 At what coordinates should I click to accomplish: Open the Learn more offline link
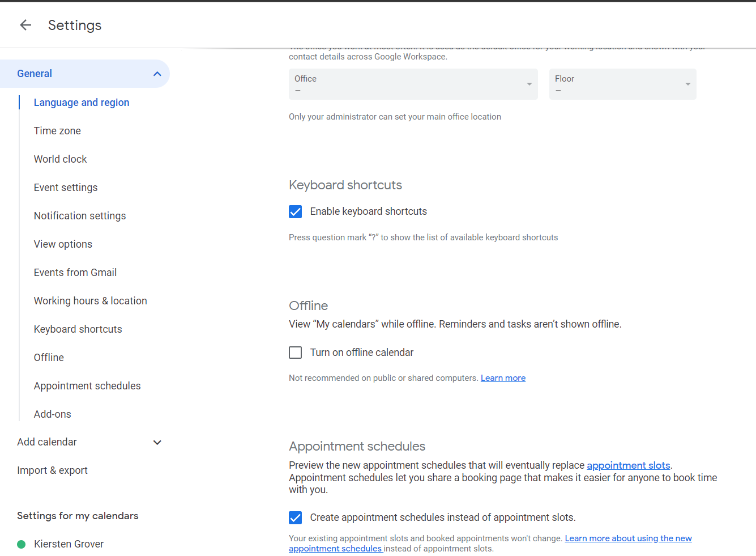click(x=503, y=378)
